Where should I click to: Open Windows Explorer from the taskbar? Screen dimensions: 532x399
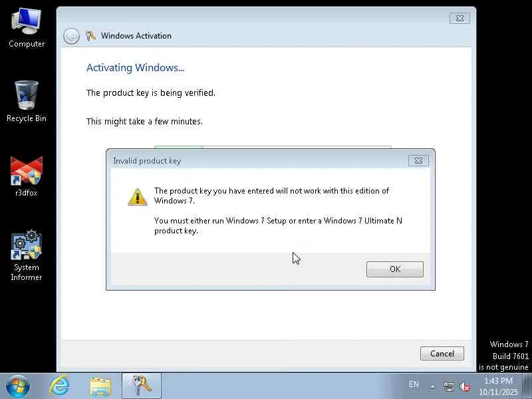point(100,386)
